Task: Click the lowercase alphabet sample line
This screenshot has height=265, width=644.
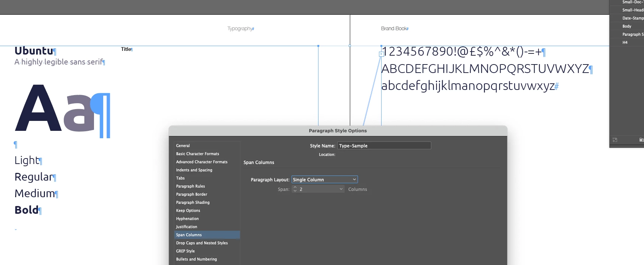Action: (468, 86)
